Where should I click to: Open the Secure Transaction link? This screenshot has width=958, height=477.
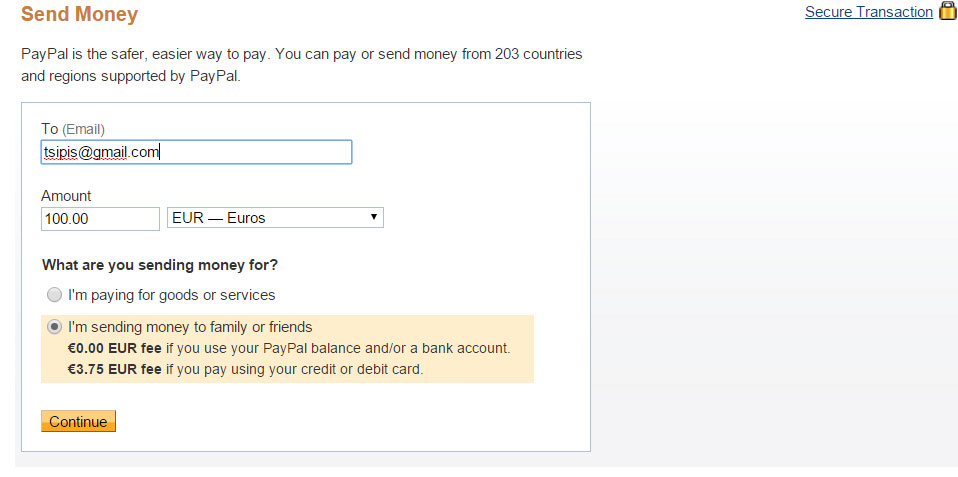point(869,12)
